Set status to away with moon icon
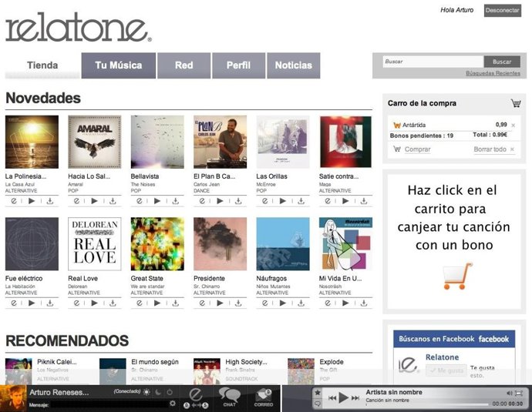The height and width of the screenshot is (412, 532). click(158, 392)
